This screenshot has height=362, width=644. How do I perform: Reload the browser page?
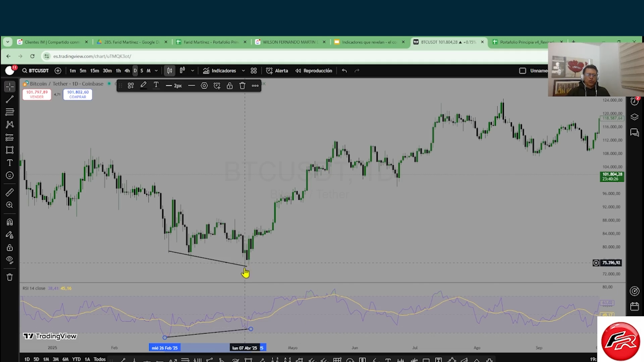pyautogui.click(x=32, y=56)
